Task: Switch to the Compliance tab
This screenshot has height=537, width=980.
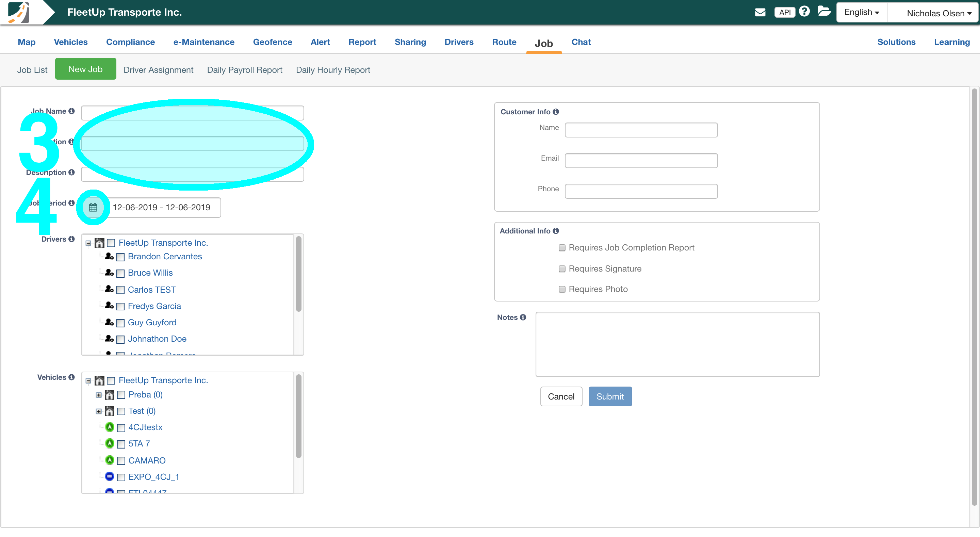Action: pyautogui.click(x=130, y=42)
